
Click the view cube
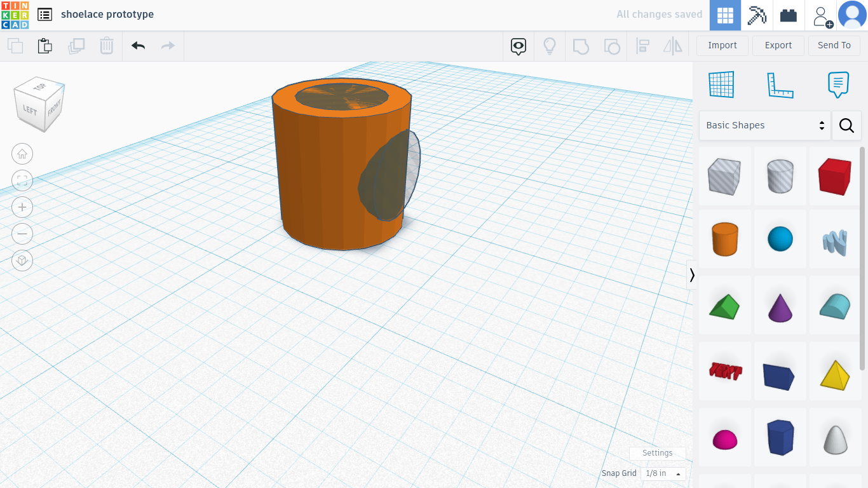point(39,104)
